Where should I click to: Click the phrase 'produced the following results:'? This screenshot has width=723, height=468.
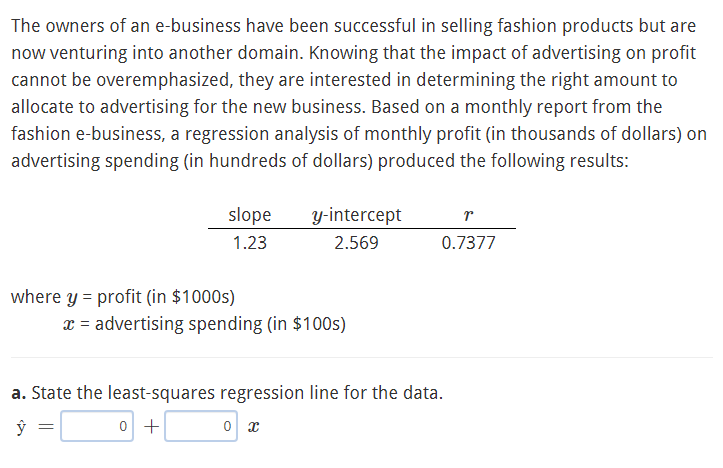[x=503, y=161]
